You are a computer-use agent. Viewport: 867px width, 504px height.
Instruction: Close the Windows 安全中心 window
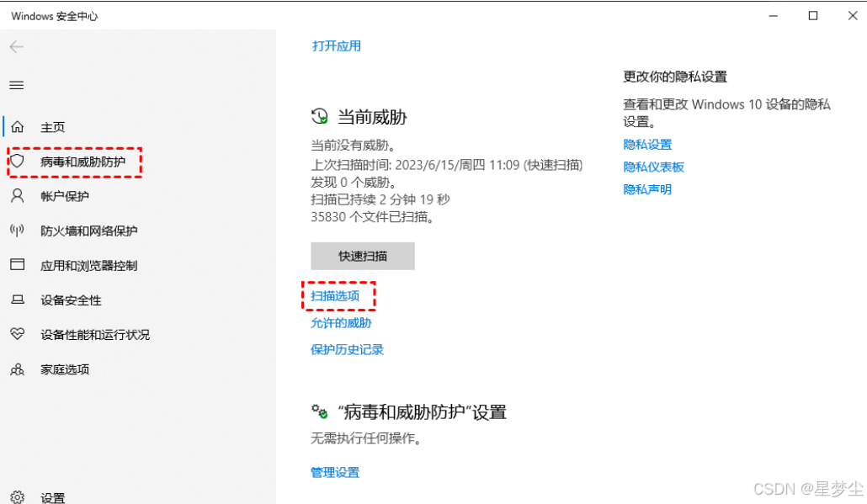point(853,16)
